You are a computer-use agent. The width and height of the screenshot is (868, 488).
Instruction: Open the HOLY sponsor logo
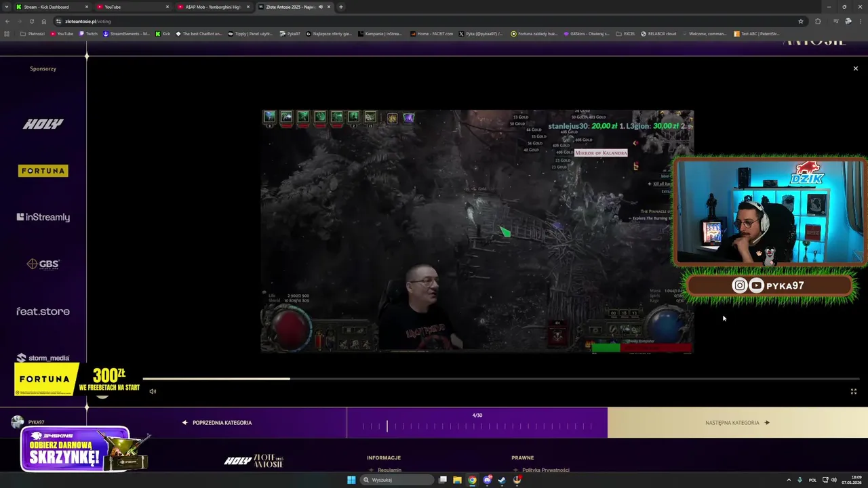tap(43, 124)
